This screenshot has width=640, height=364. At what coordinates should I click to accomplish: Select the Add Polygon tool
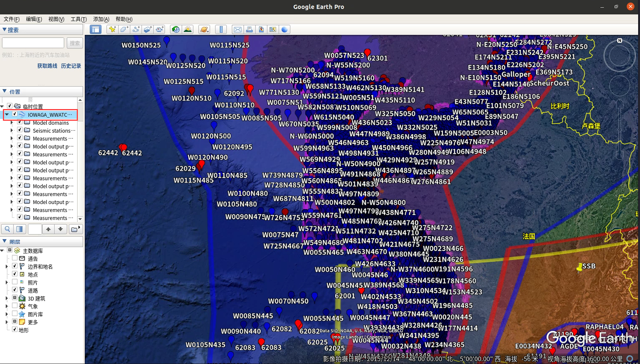[124, 29]
